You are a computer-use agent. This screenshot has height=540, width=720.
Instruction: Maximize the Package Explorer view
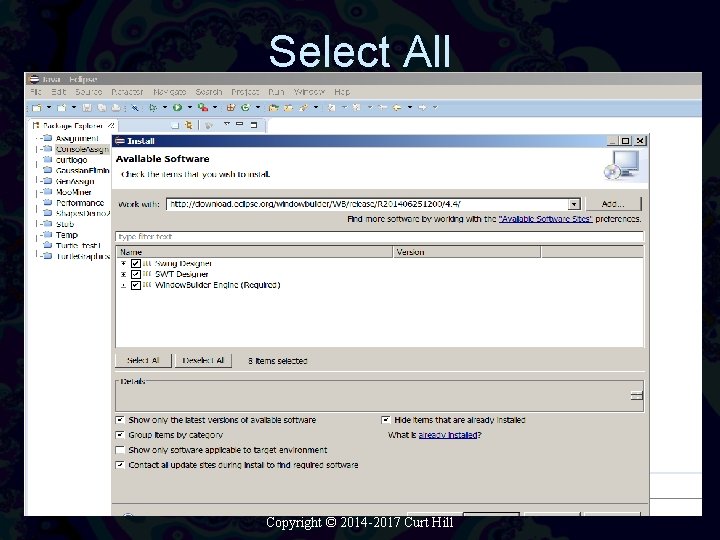tap(254, 124)
